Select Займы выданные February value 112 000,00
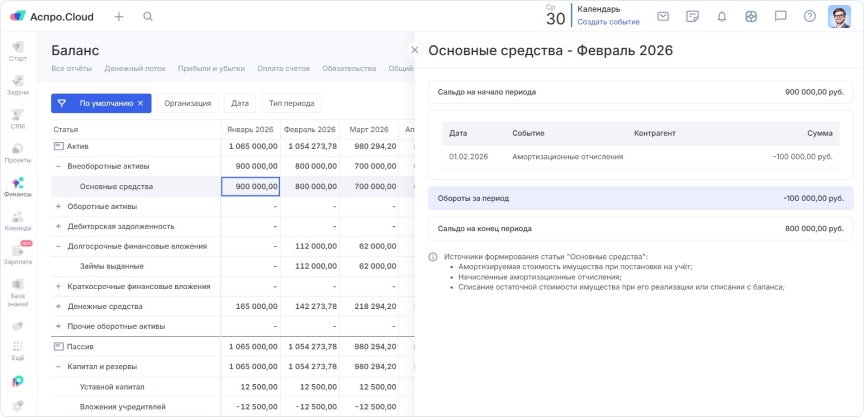The height and width of the screenshot is (417, 864). click(x=310, y=266)
